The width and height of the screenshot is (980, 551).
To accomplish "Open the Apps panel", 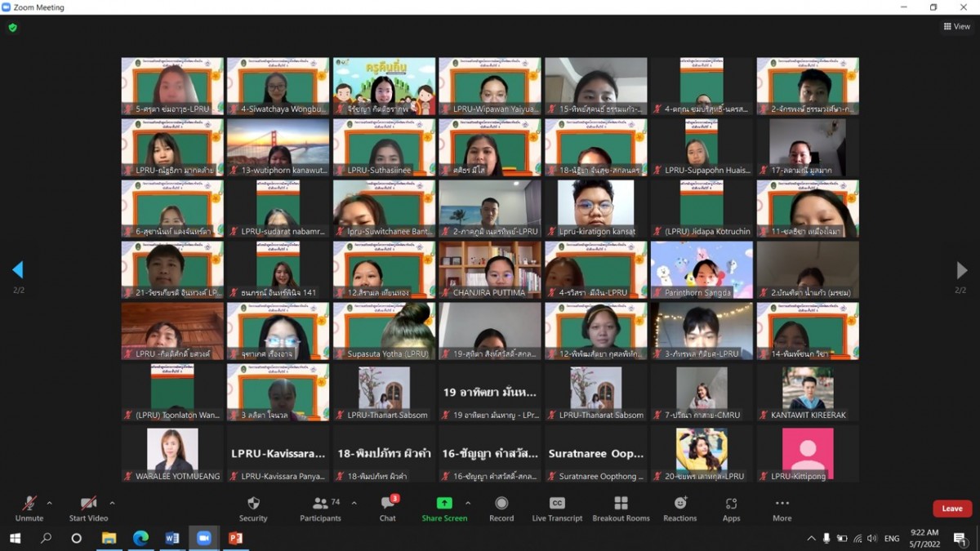I will tap(731, 504).
